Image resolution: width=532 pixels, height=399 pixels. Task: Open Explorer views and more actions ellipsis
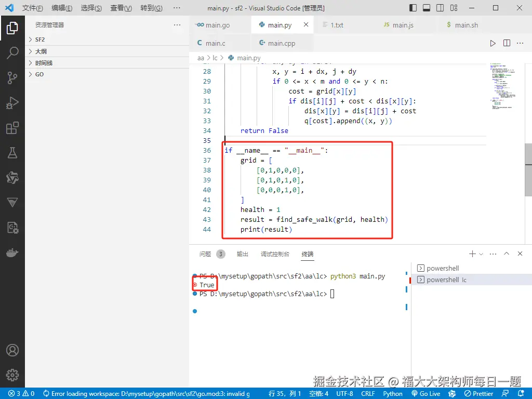point(177,25)
